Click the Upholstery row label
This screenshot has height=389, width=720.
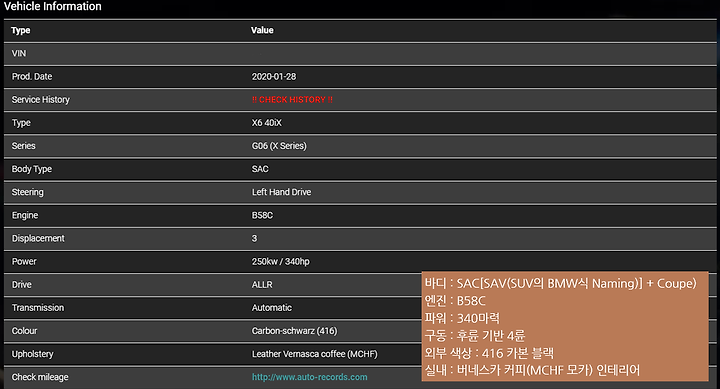pyautogui.click(x=33, y=354)
